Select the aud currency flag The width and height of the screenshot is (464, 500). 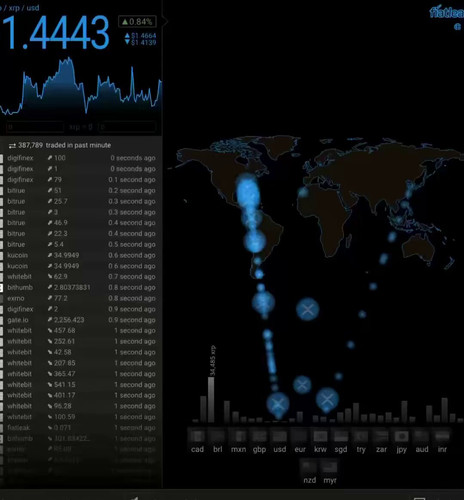pyautogui.click(x=422, y=436)
